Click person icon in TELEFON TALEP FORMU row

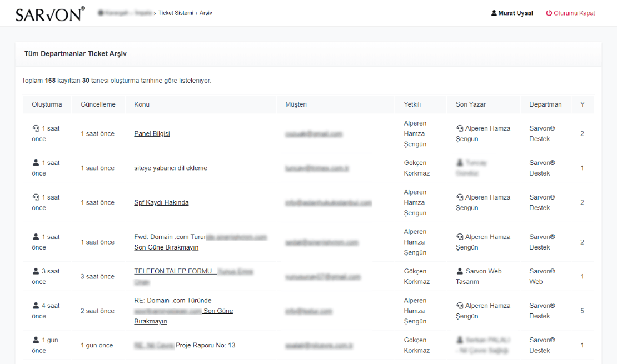36,271
